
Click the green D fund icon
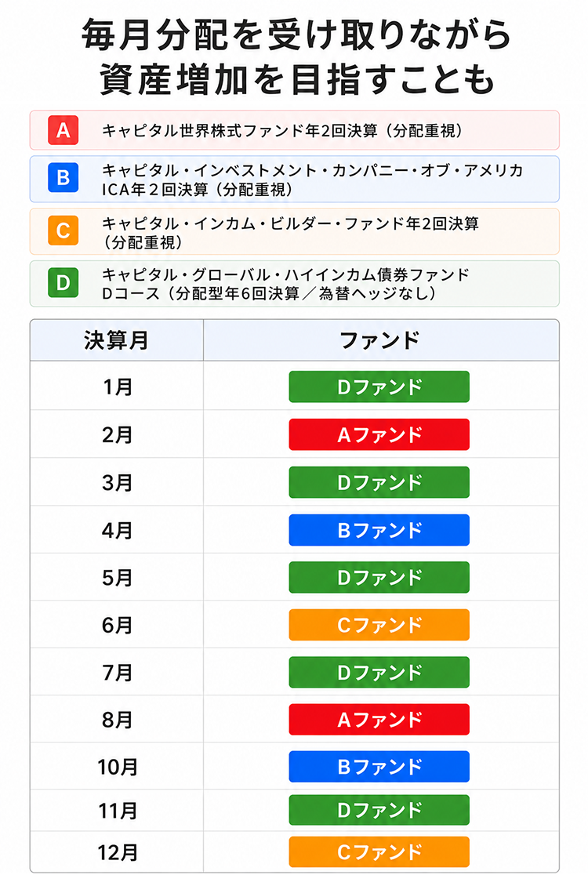pyautogui.click(x=63, y=282)
